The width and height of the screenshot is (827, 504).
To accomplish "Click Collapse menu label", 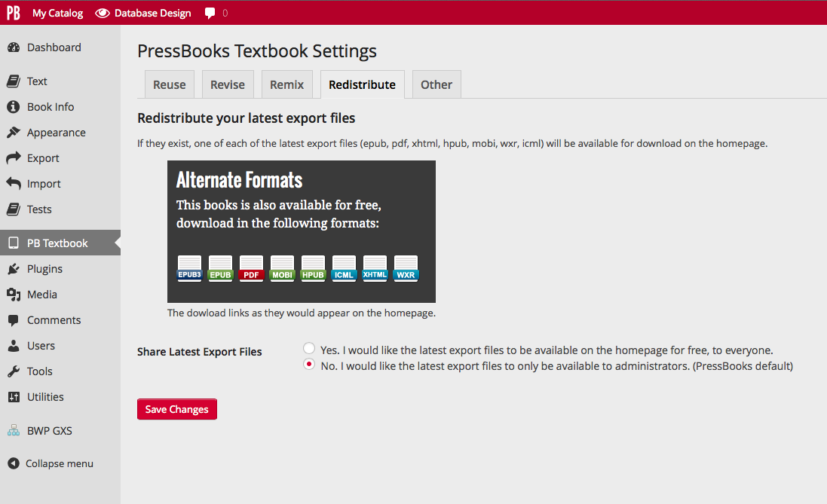I will (x=60, y=463).
